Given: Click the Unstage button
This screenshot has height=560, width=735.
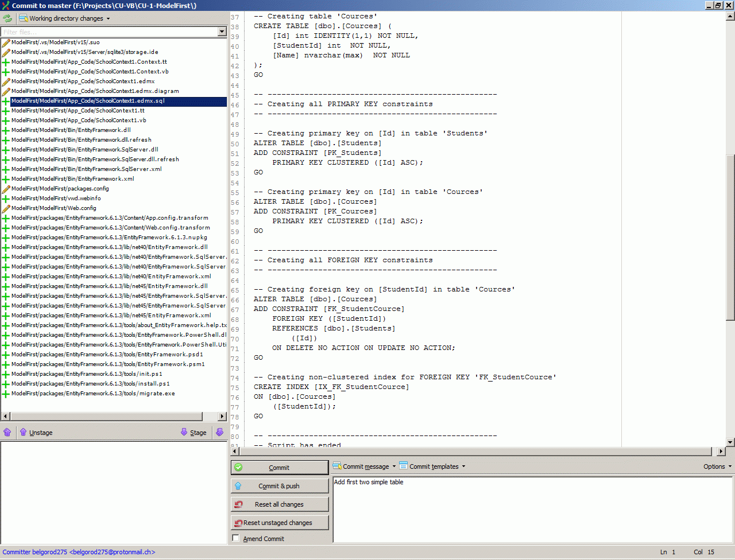Looking at the screenshot, I should point(36,432).
